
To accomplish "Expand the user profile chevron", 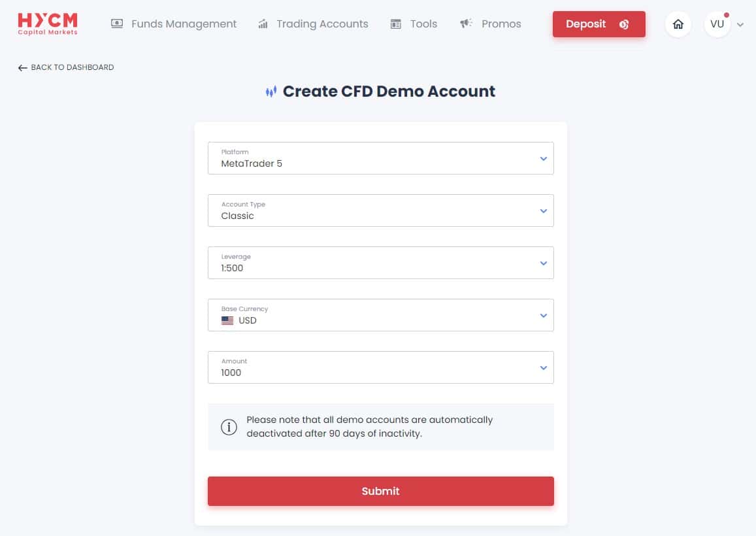I will tap(740, 25).
